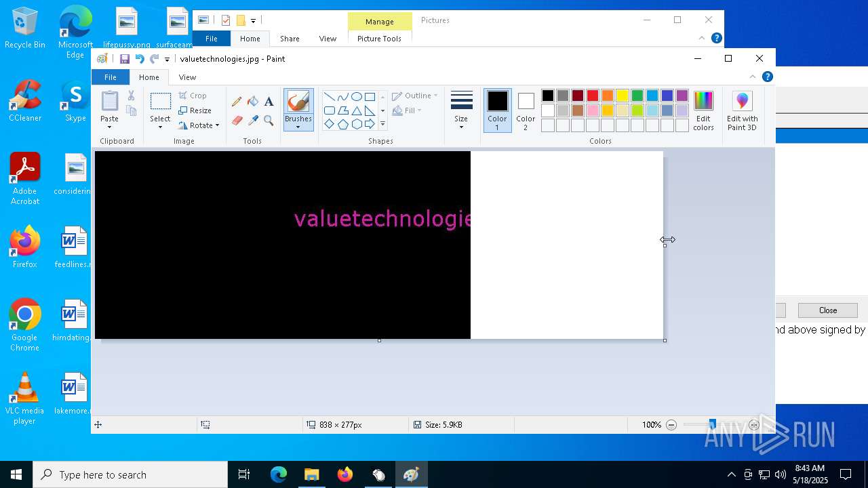This screenshot has height=488, width=868.
Task: Expand the Shapes gallery more arrow
Action: [382, 124]
